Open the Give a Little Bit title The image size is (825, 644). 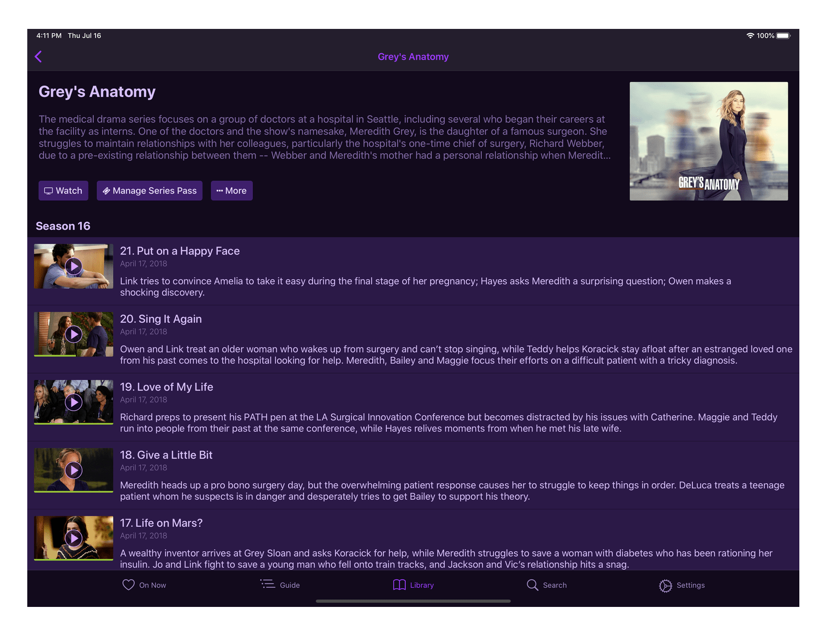click(166, 455)
